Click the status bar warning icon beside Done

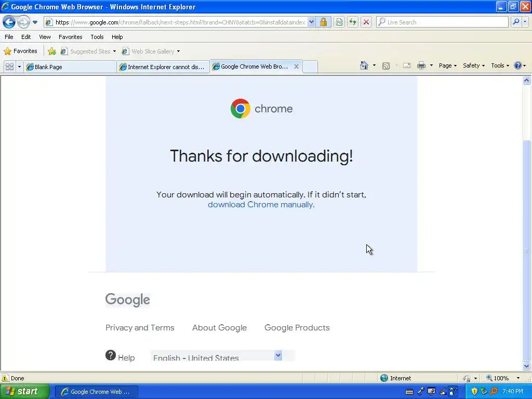5,378
